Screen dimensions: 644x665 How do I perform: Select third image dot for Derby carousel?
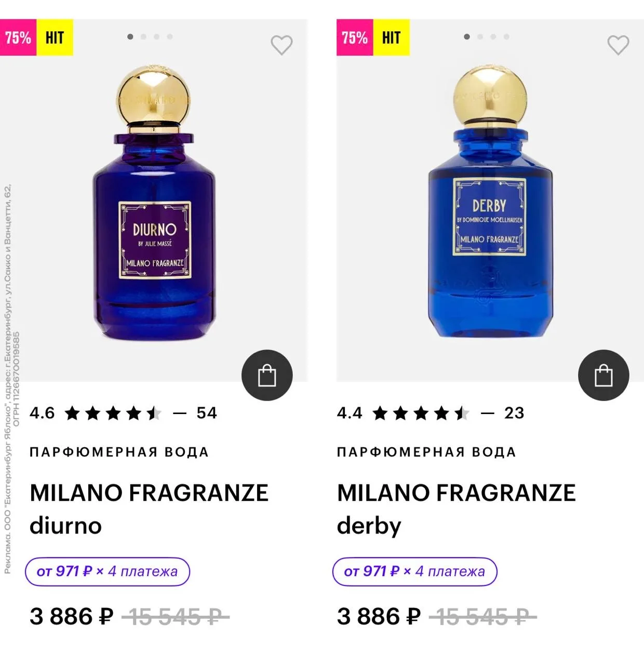point(493,37)
